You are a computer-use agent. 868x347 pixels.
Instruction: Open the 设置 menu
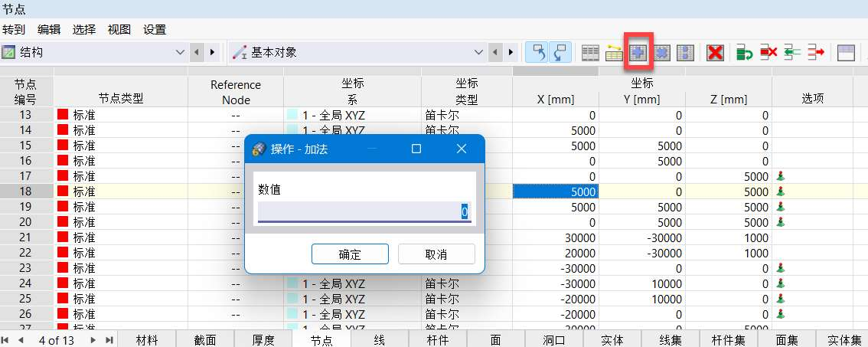[155, 30]
